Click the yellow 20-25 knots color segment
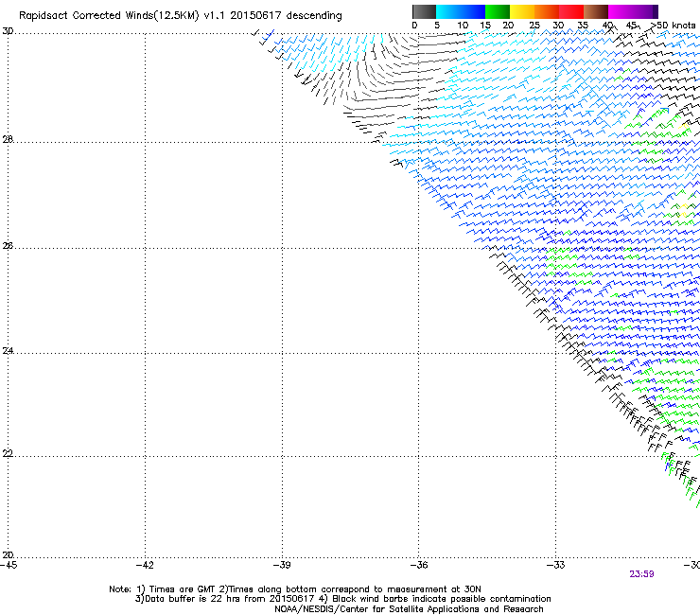Viewport: 700px width, 615px height. (522, 11)
